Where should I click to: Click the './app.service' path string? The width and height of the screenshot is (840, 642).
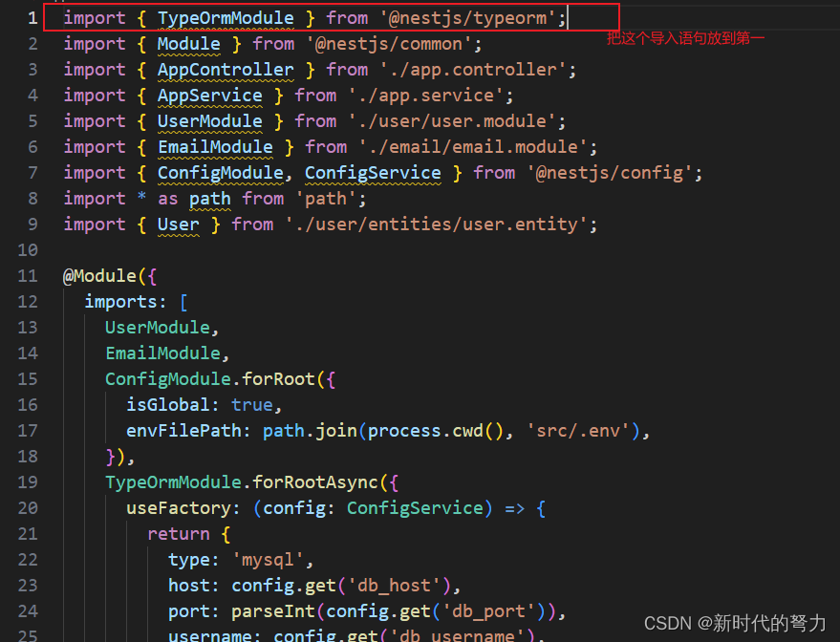point(426,96)
